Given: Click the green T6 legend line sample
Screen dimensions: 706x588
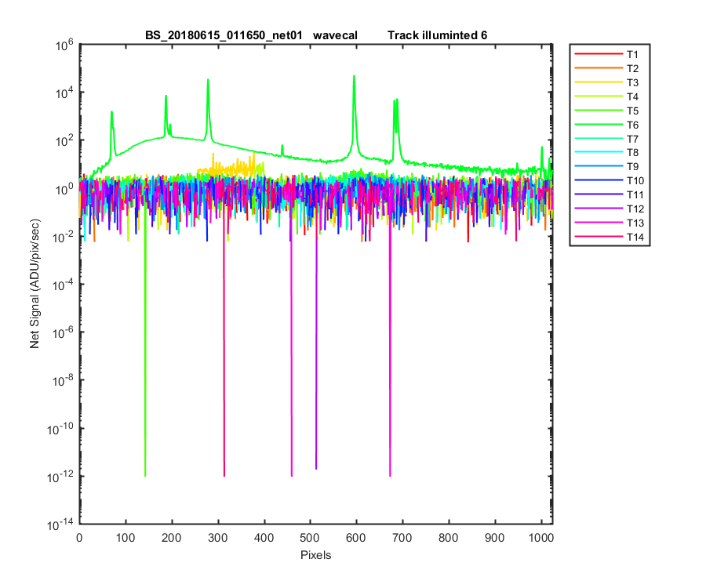Looking at the screenshot, I should click(x=599, y=124).
